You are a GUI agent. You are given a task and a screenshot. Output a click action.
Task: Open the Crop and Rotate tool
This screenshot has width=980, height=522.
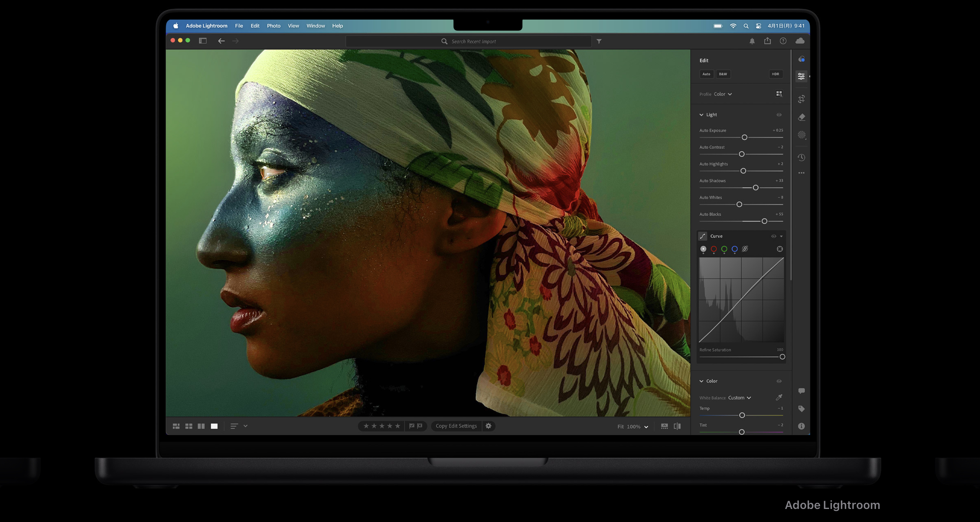click(801, 99)
